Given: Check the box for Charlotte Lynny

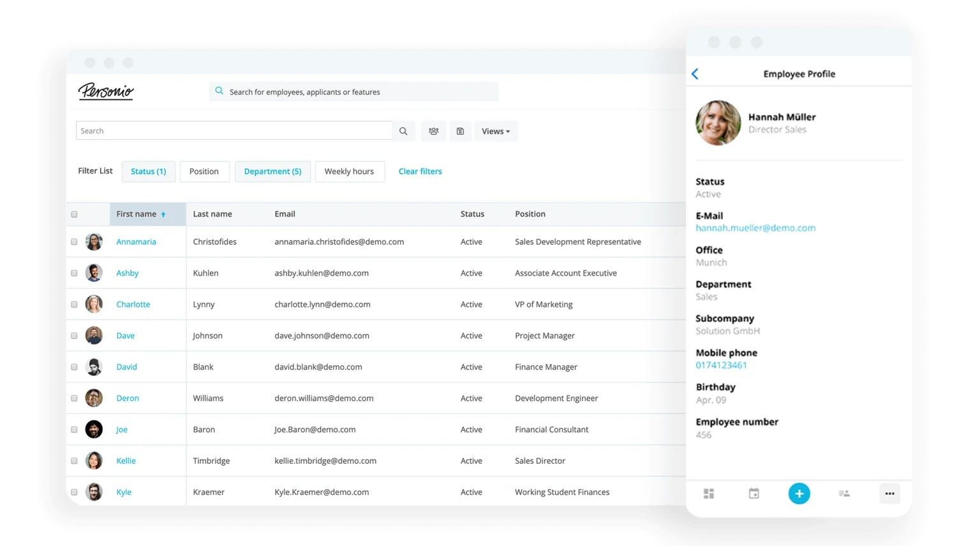Looking at the screenshot, I should [x=74, y=304].
